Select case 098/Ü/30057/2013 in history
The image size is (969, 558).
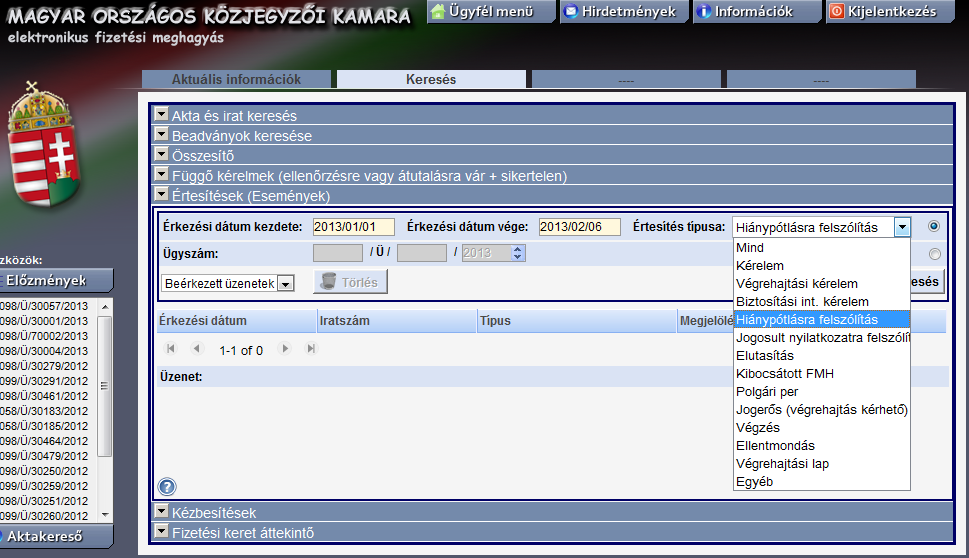[44, 306]
